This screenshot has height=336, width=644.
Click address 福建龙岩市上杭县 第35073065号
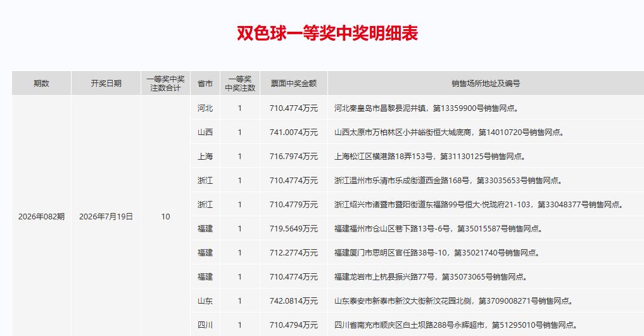tap(431, 277)
